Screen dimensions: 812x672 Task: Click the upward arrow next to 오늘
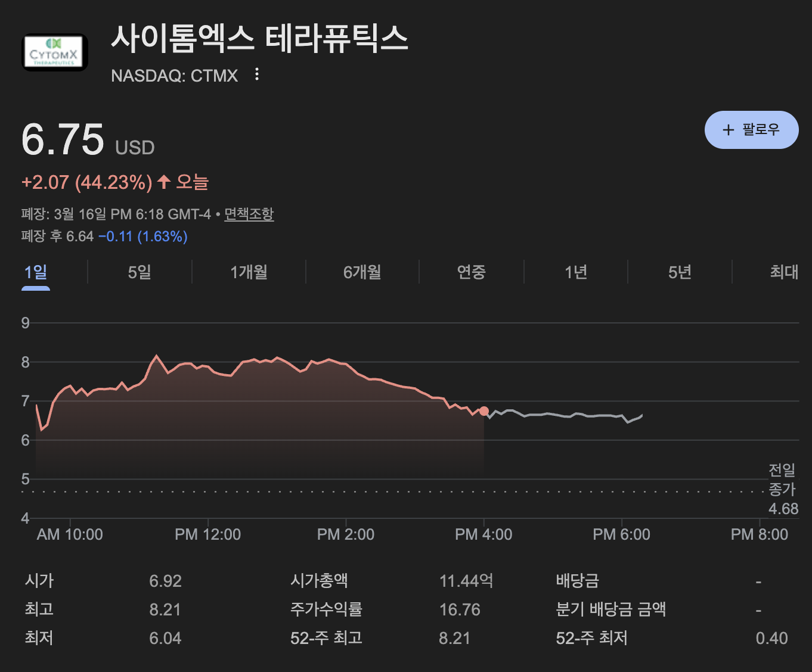[x=164, y=182]
